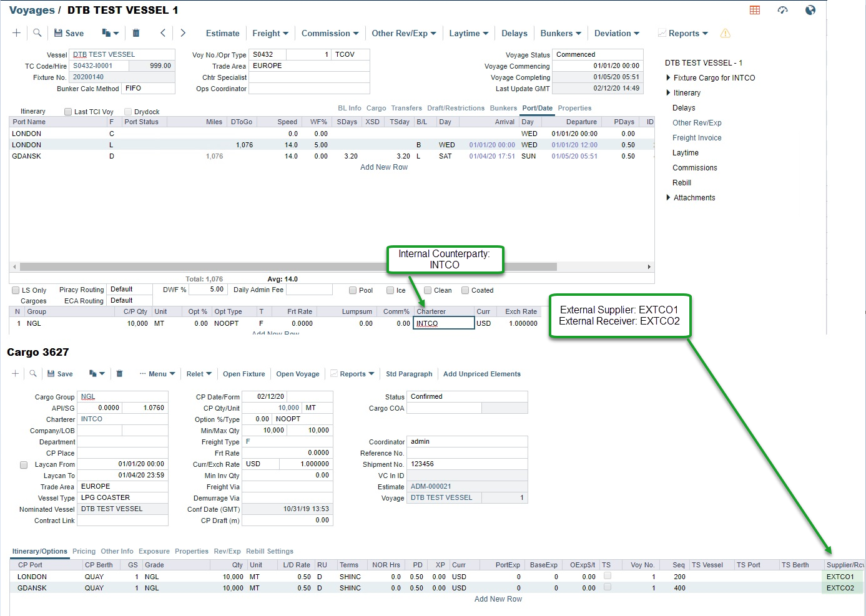
Task: Click the plus icon in Cargo toolbar
Action: [16, 374]
